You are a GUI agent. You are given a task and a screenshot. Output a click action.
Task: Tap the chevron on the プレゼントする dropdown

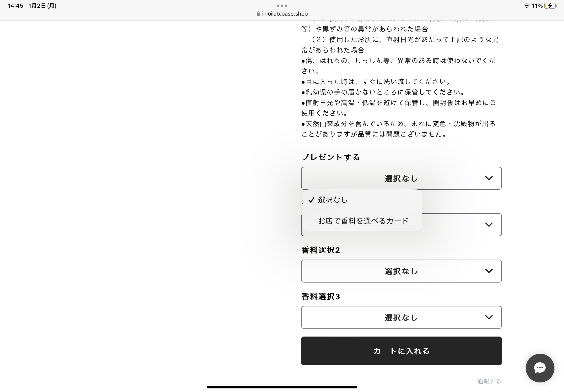[489, 178]
